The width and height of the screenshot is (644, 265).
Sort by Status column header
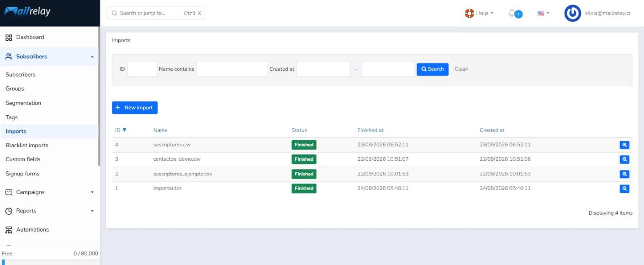(299, 130)
